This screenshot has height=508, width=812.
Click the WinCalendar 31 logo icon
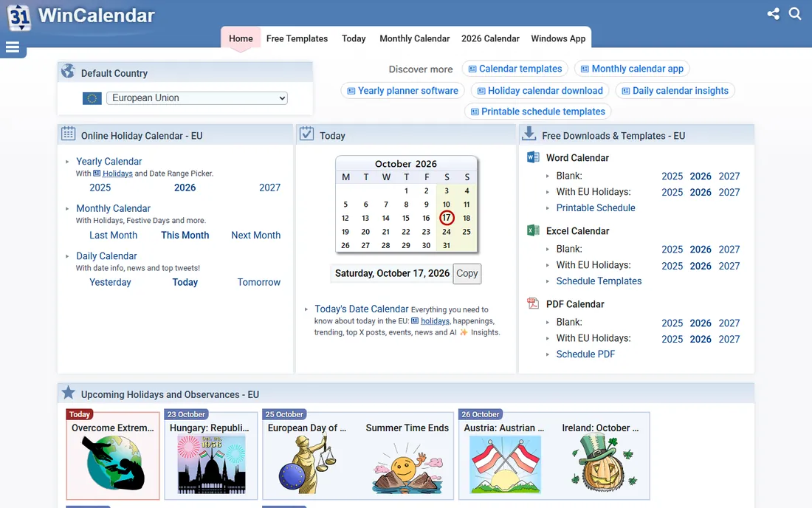tap(19, 17)
